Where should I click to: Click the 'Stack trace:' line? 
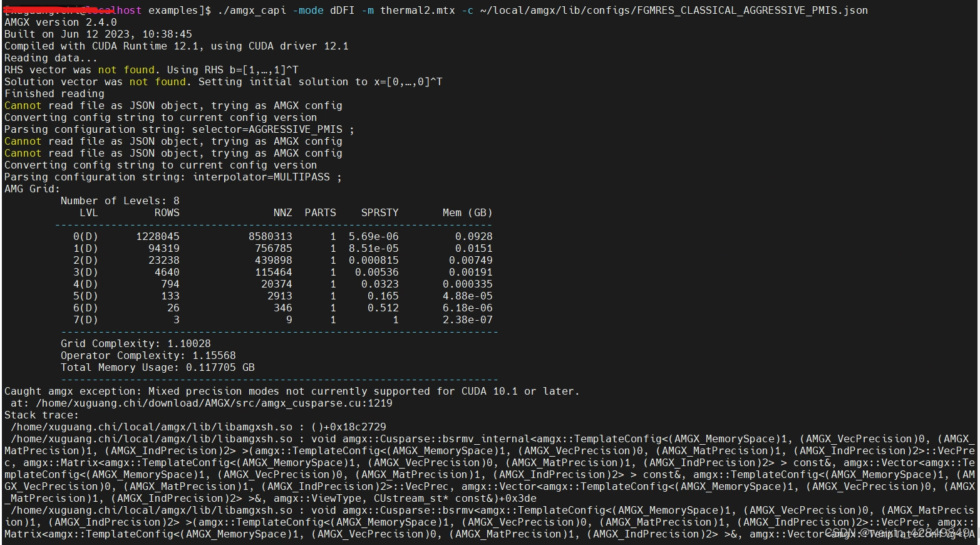click(x=42, y=415)
